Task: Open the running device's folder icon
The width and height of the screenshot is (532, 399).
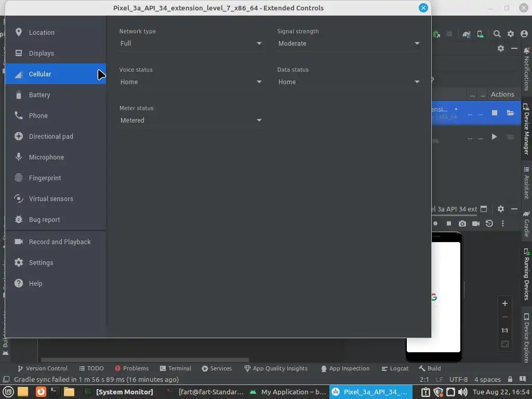Action: click(x=510, y=113)
